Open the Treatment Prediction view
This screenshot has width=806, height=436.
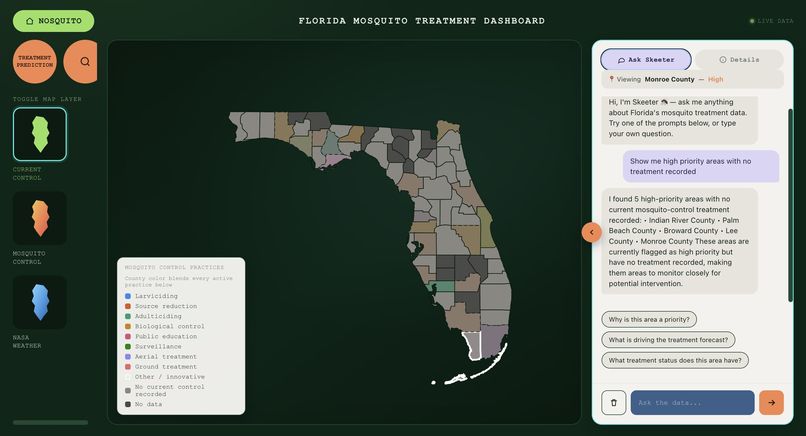coord(35,62)
